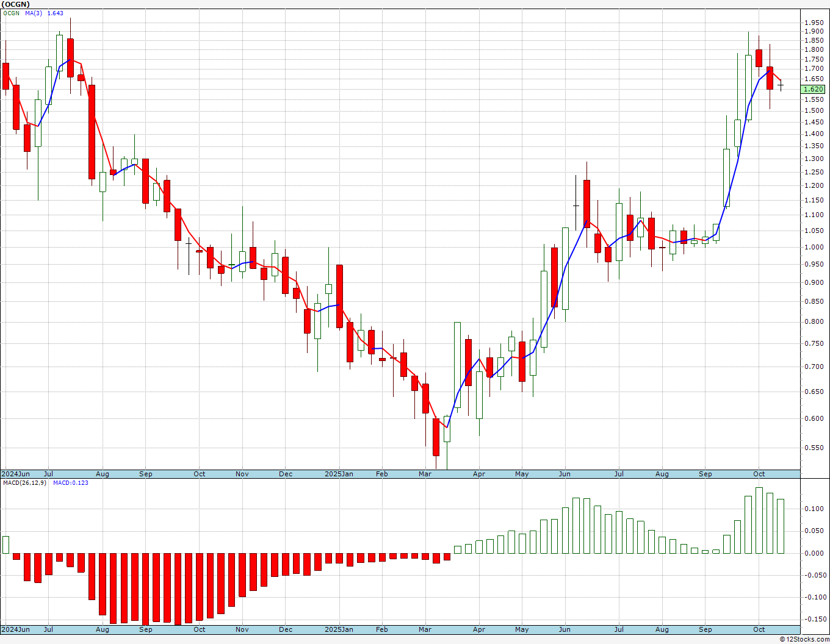Click the 1.150 price axis label

(x=814, y=201)
